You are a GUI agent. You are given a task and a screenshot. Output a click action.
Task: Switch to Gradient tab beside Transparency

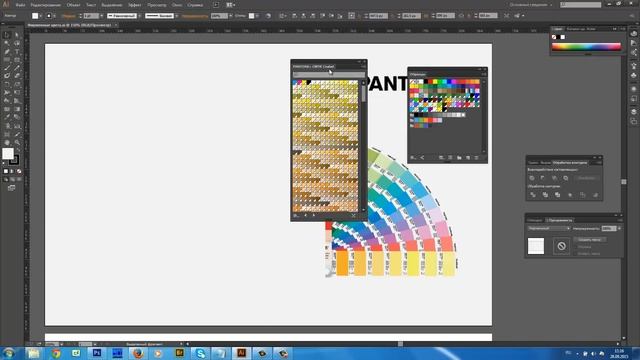click(x=534, y=220)
